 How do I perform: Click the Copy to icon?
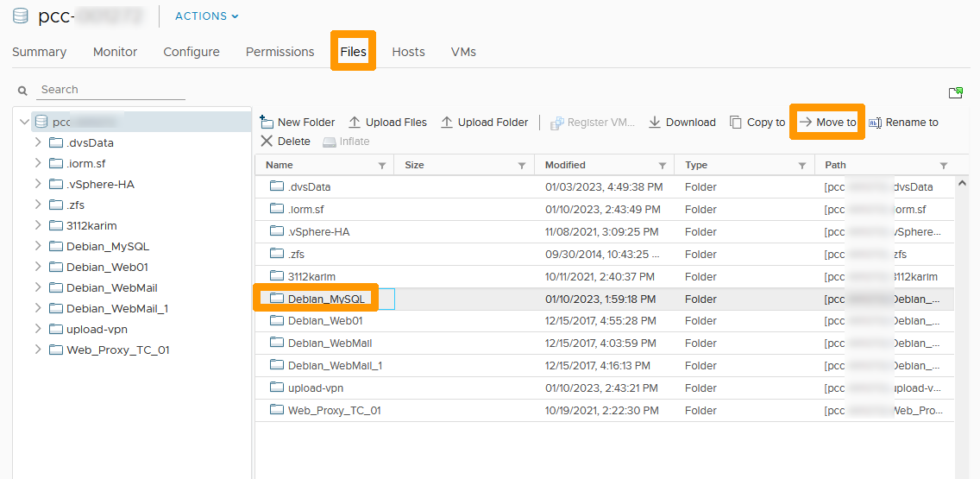[x=736, y=123]
